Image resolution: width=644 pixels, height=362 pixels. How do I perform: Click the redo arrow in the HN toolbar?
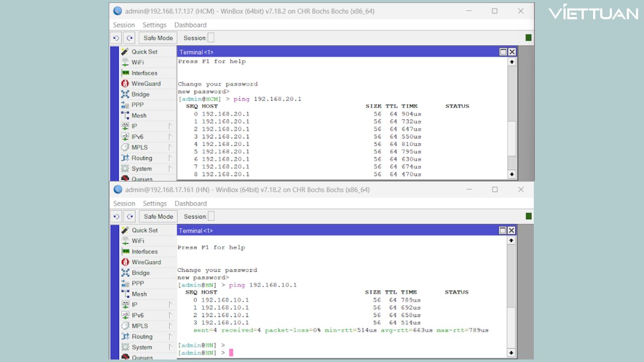(129, 216)
